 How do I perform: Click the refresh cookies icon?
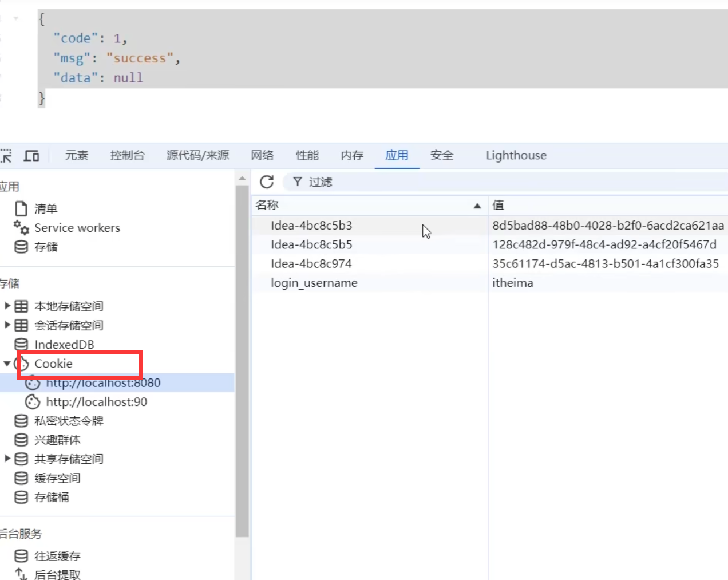point(267,182)
